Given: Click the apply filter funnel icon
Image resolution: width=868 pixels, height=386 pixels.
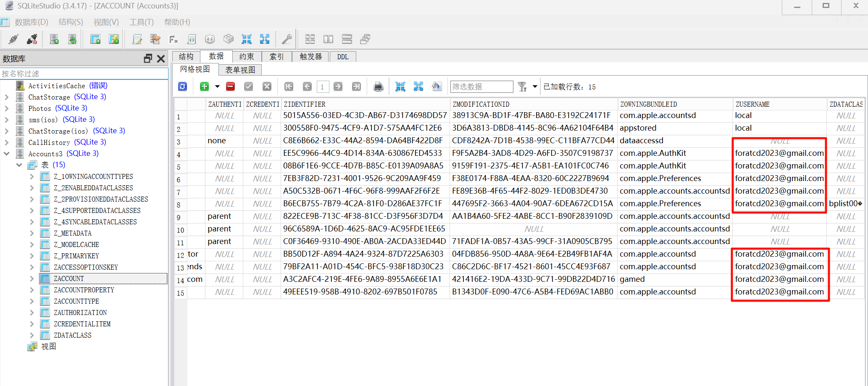Looking at the screenshot, I should tap(522, 87).
